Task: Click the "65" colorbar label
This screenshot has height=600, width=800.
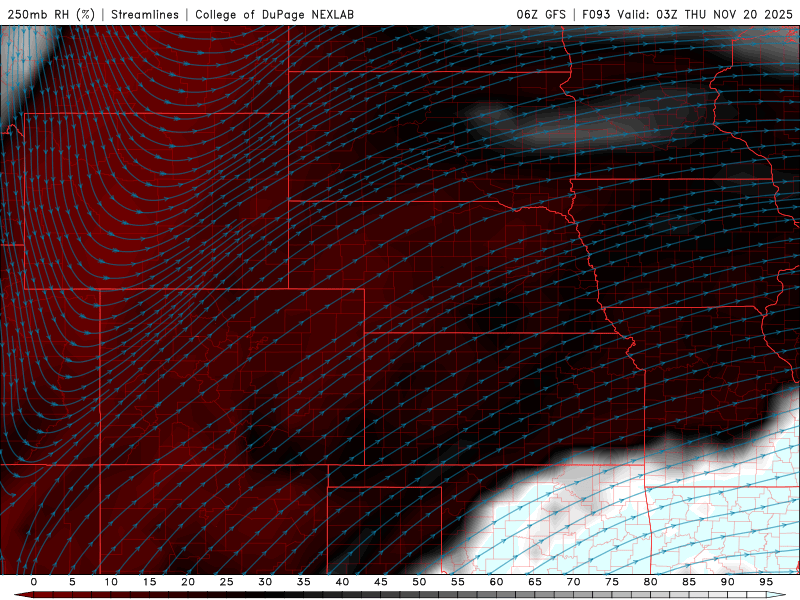Action: tap(535, 582)
